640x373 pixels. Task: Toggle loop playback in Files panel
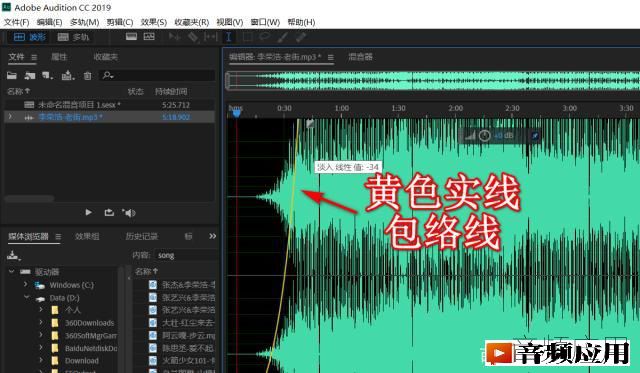(x=109, y=212)
